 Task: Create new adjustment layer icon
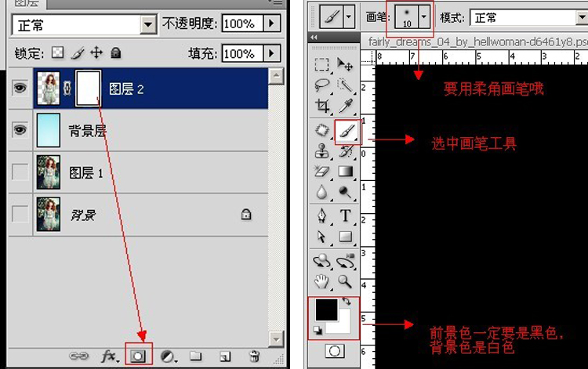click(169, 356)
